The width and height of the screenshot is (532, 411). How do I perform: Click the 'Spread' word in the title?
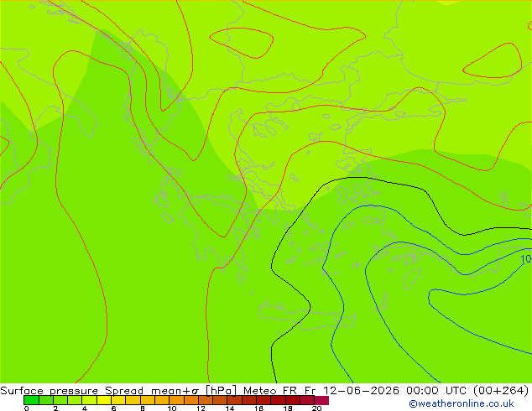pos(124,391)
